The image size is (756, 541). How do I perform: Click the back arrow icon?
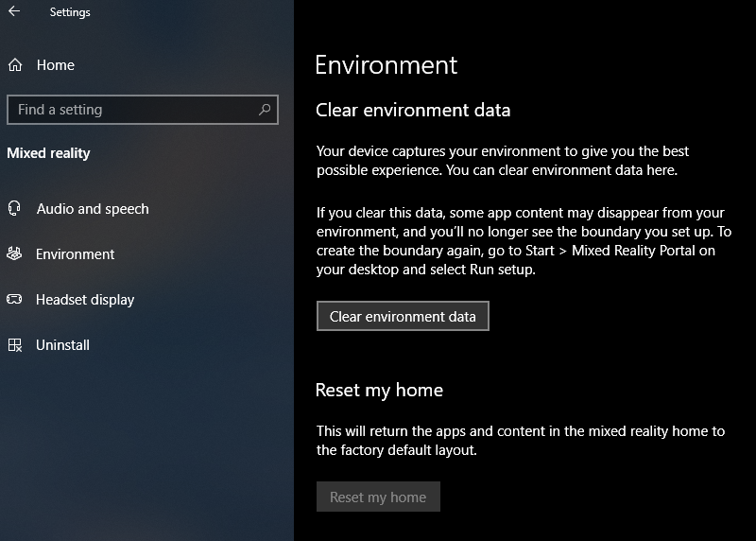pyautogui.click(x=14, y=11)
